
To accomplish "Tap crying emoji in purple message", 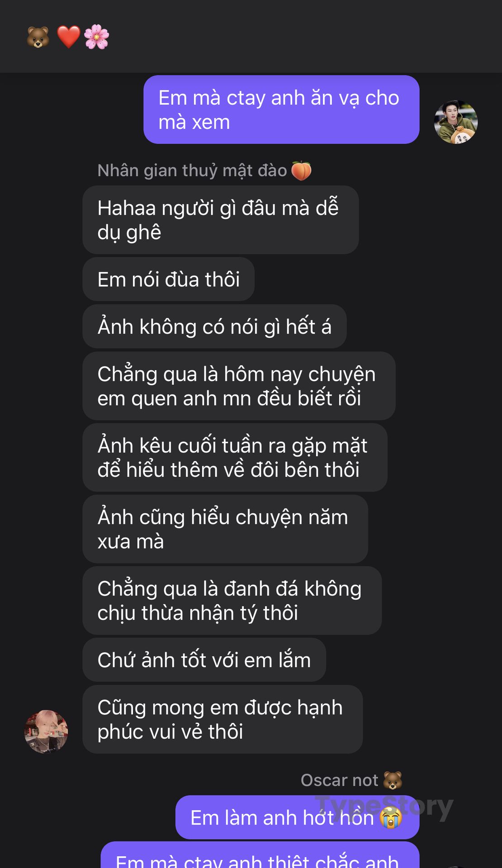I will tap(391, 818).
